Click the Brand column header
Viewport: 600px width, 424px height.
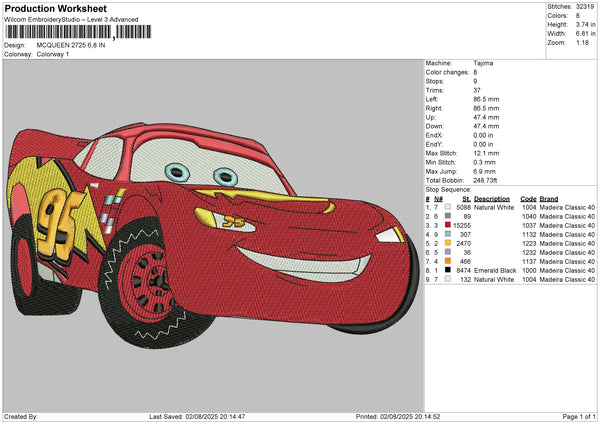click(x=549, y=198)
